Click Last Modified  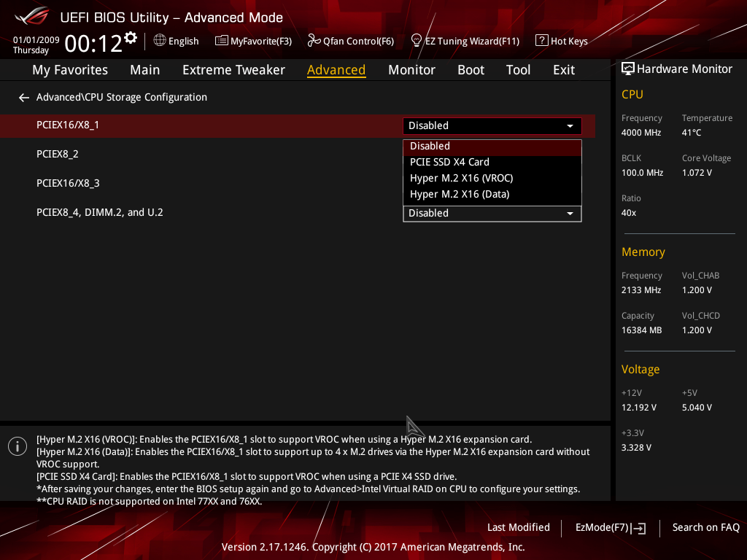519,528
